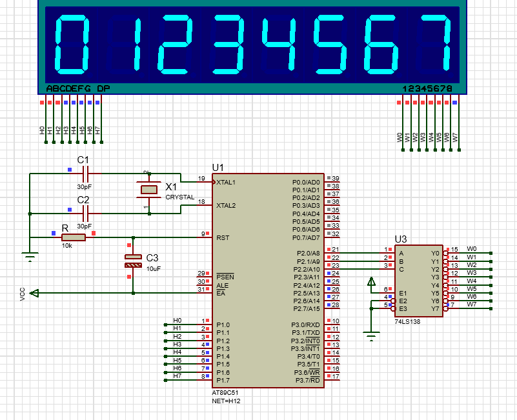
Task: Select capacitor C2 symbol
Action: coord(85,214)
